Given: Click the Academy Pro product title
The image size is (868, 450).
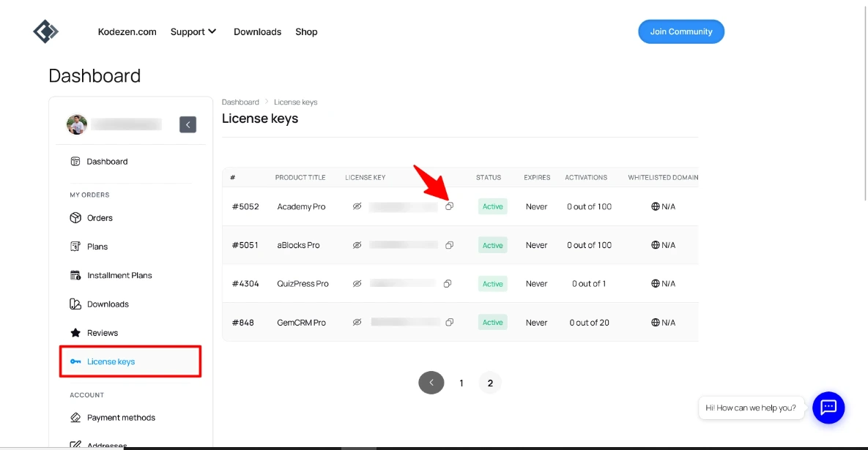Looking at the screenshot, I should coord(301,206).
